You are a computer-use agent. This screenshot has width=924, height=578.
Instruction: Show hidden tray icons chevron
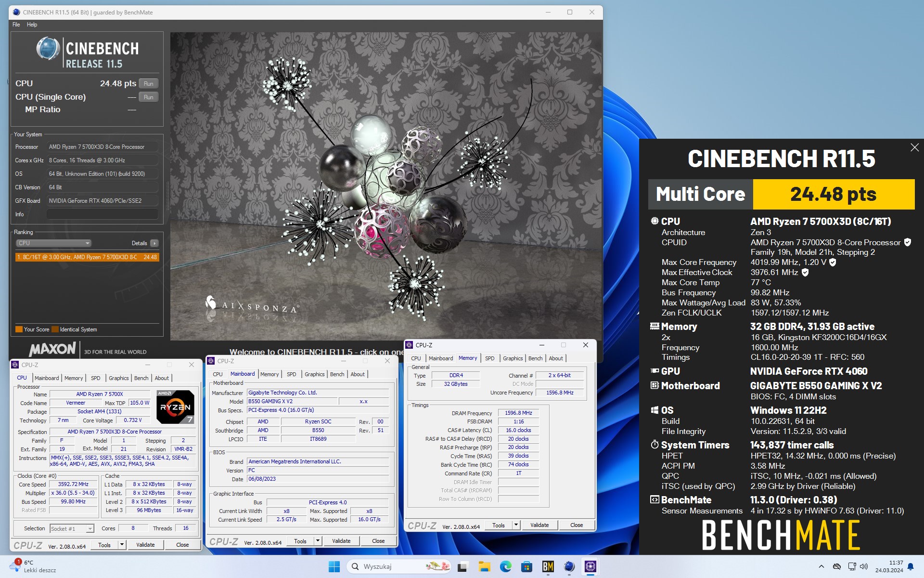[x=821, y=566]
